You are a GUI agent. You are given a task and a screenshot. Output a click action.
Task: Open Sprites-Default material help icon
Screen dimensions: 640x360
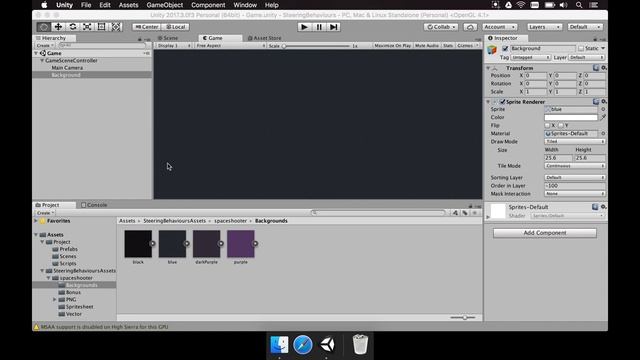click(x=595, y=207)
